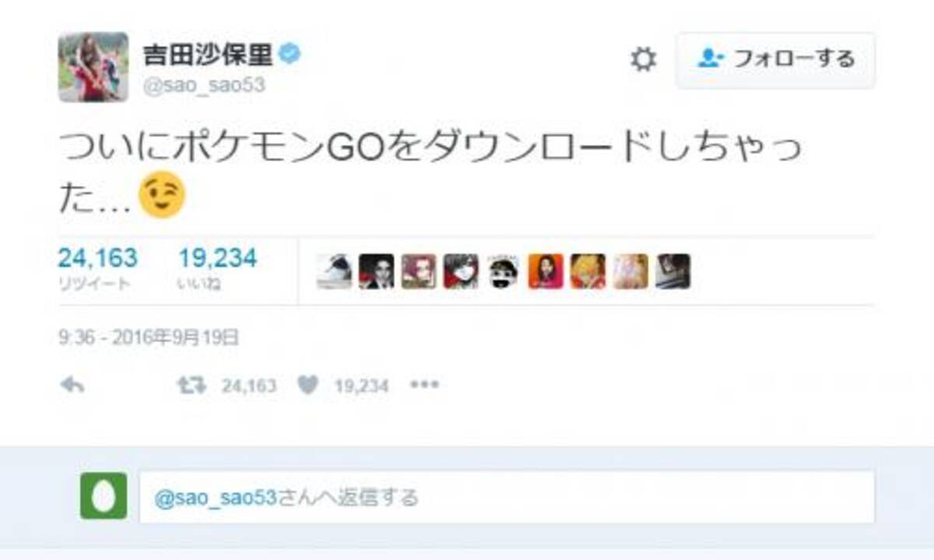Open the orange-background liker avatar
934x560 pixels.
point(546,271)
